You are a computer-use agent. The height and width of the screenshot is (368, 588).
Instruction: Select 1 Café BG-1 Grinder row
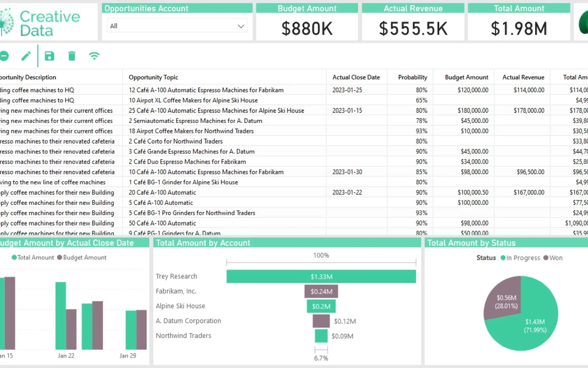tap(294, 182)
